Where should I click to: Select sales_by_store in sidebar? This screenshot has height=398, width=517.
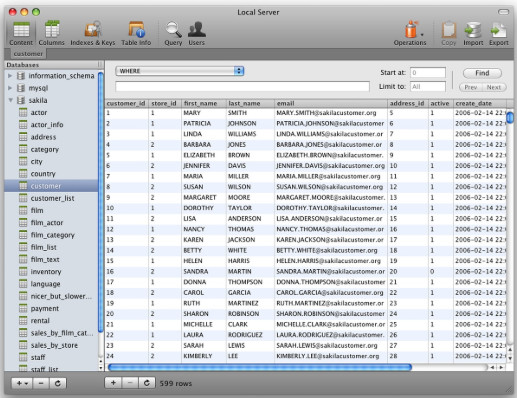(54, 345)
